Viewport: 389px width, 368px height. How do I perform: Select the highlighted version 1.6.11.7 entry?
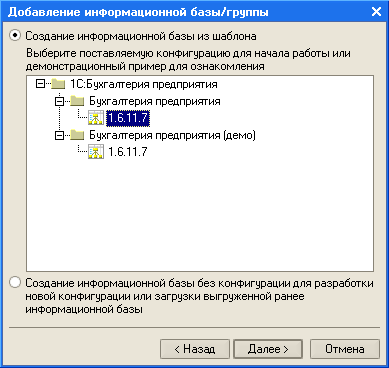(x=128, y=118)
